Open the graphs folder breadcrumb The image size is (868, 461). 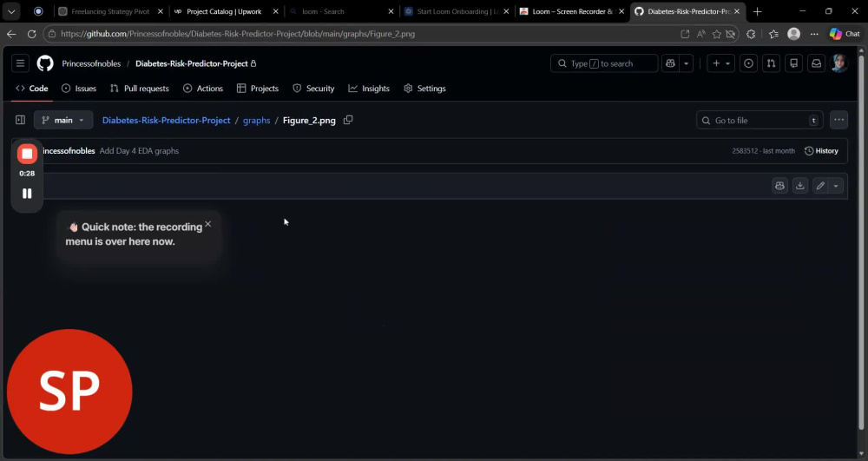257,120
